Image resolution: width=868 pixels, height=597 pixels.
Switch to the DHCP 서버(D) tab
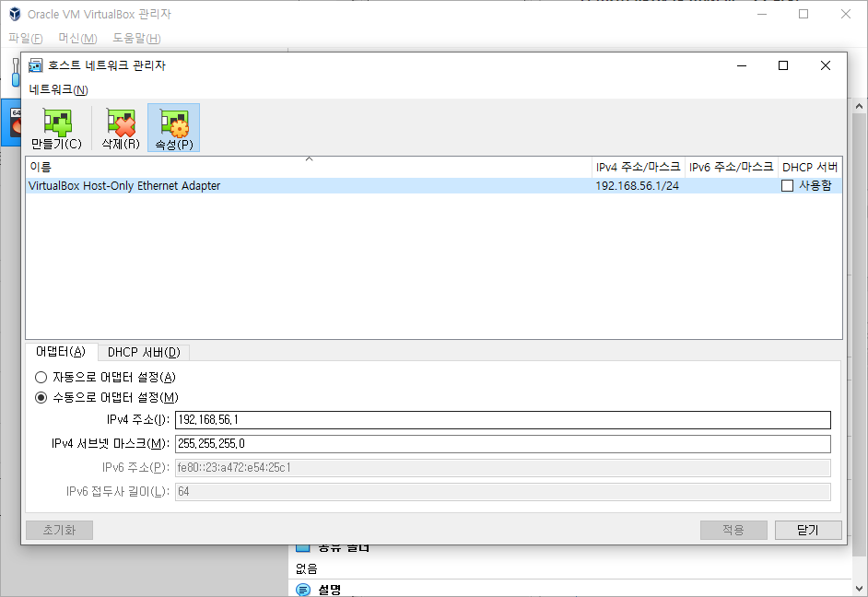point(144,353)
